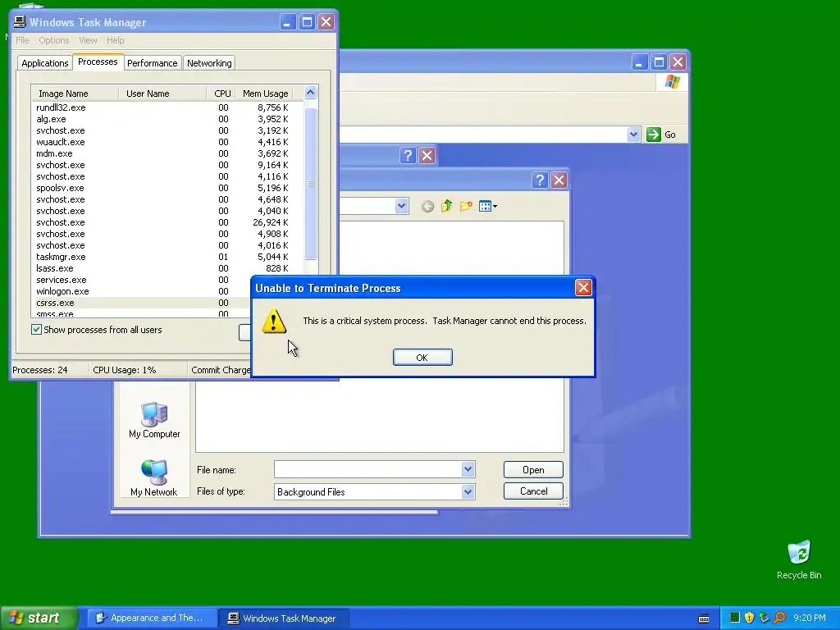Select the services.exe process row
Viewport: 840px width, 630px height.
click(x=142, y=280)
